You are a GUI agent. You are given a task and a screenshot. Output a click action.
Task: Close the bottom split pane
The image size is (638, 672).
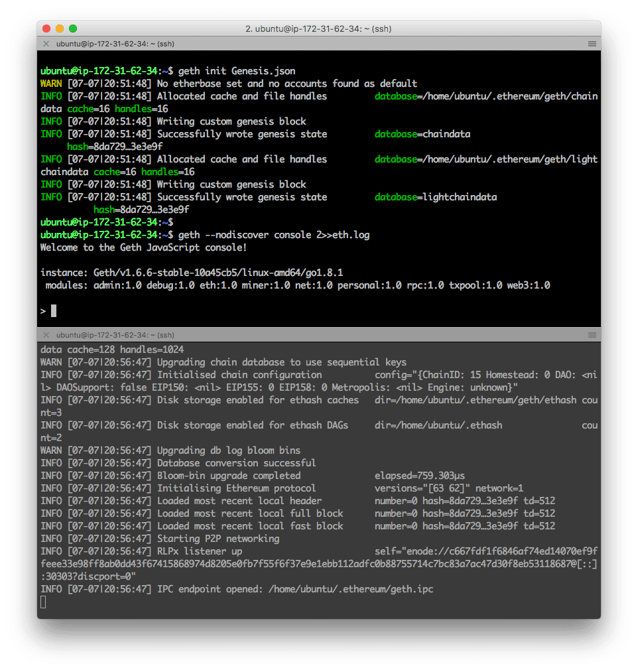(x=46, y=335)
